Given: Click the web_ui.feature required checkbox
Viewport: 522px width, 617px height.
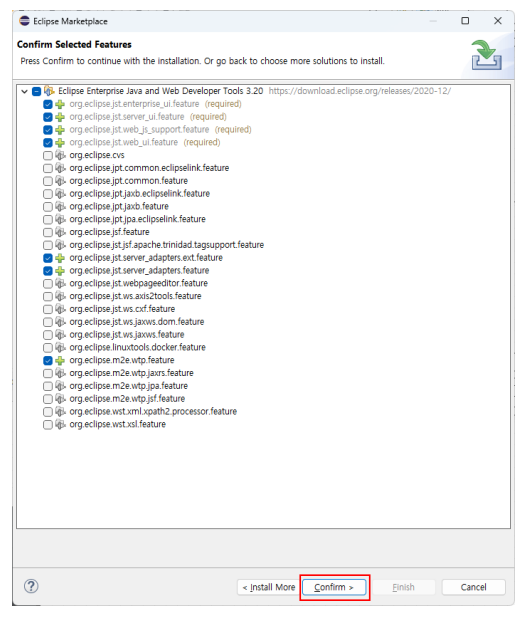Looking at the screenshot, I should [48, 142].
